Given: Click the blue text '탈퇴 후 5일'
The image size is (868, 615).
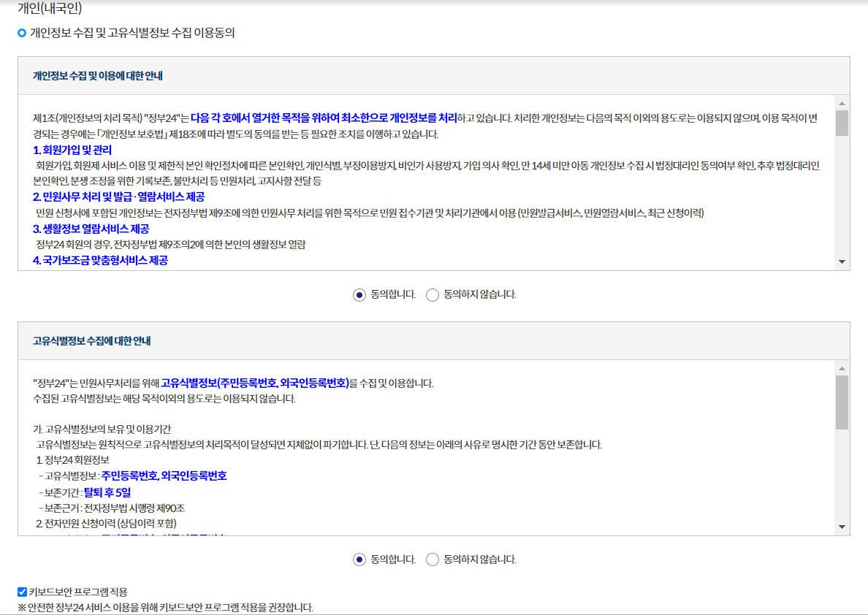Looking at the screenshot, I should click(107, 492).
